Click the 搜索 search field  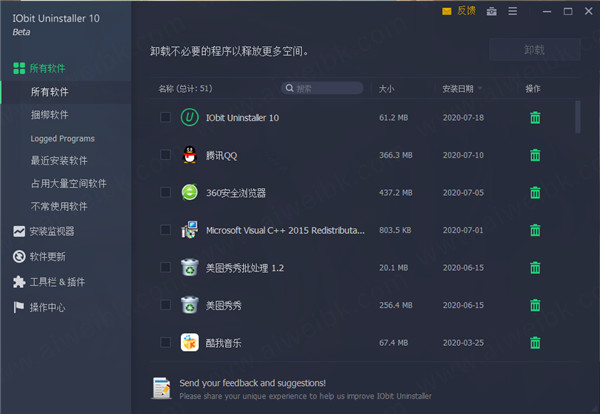pyautogui.click(x=313, y=89)
